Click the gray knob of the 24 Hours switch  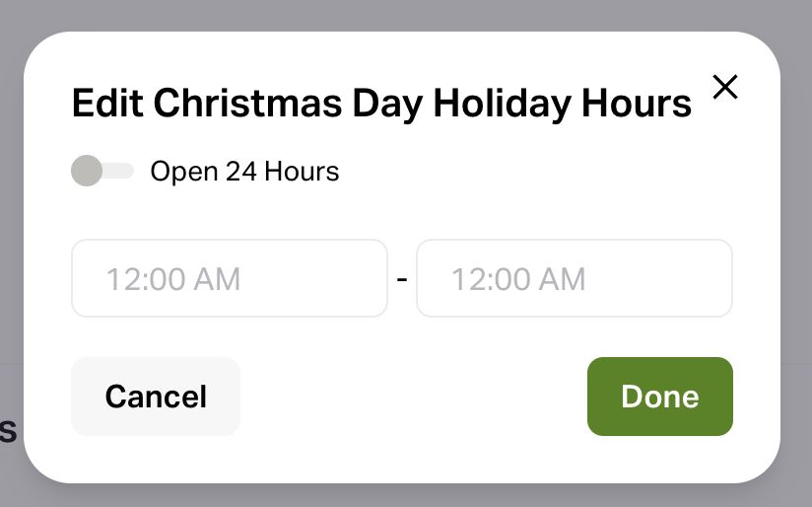click(x=88, y=172)
